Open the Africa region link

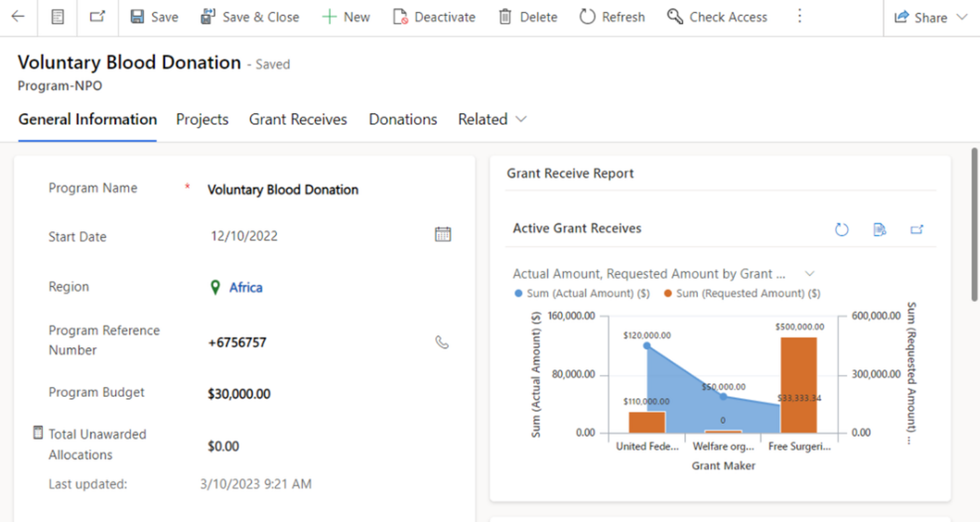coord(246,287)
